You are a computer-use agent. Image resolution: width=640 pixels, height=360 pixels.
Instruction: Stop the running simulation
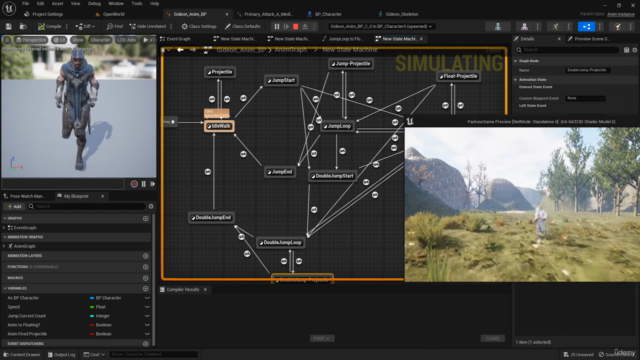(x=296, y=27)
